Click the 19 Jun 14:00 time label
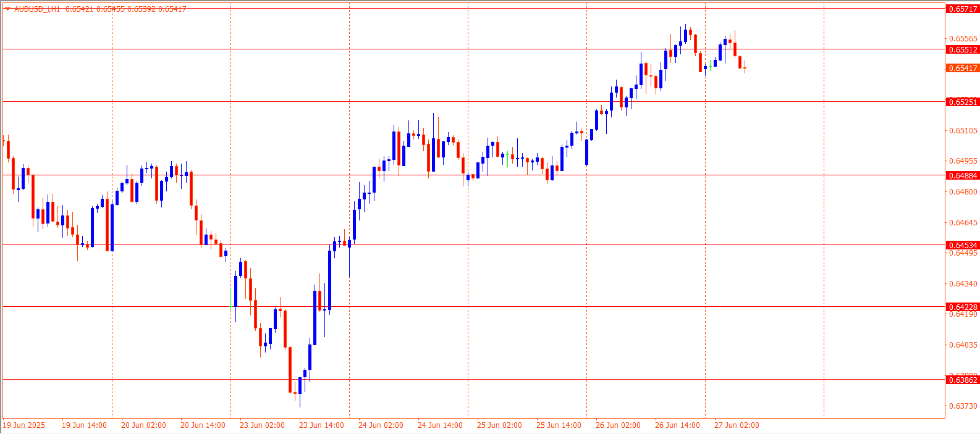The image size is (980, 434). point(84,425)
